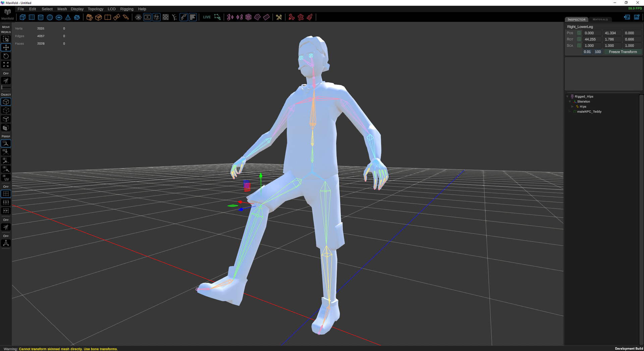
Task: Select the Scale tool
Action: pos(6,64)
